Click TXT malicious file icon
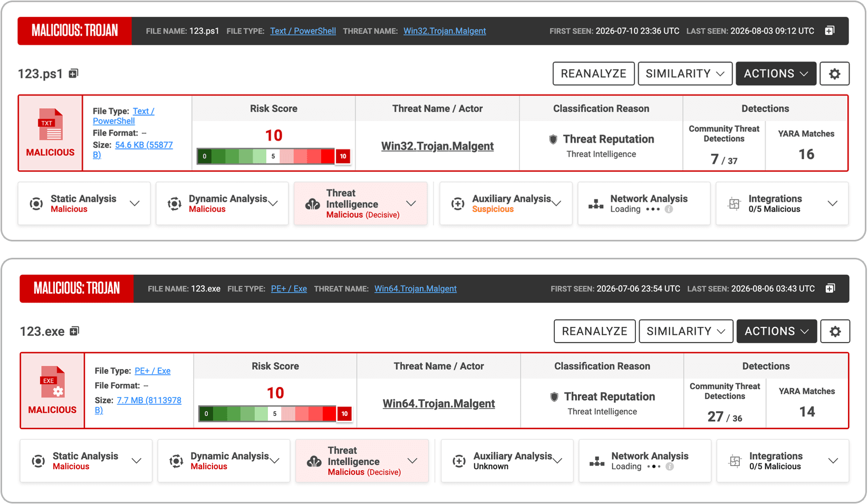 tap(51, 124)
